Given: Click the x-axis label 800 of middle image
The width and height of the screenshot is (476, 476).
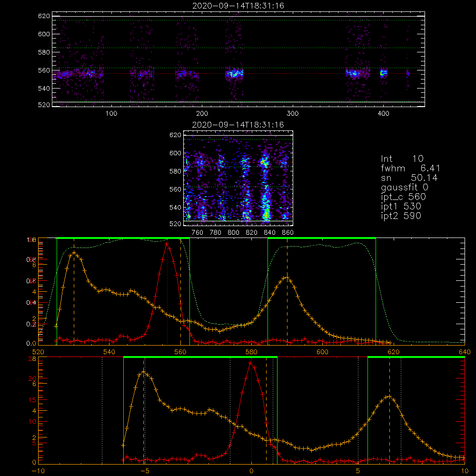Looking at the screenshot, I should 233,233.
